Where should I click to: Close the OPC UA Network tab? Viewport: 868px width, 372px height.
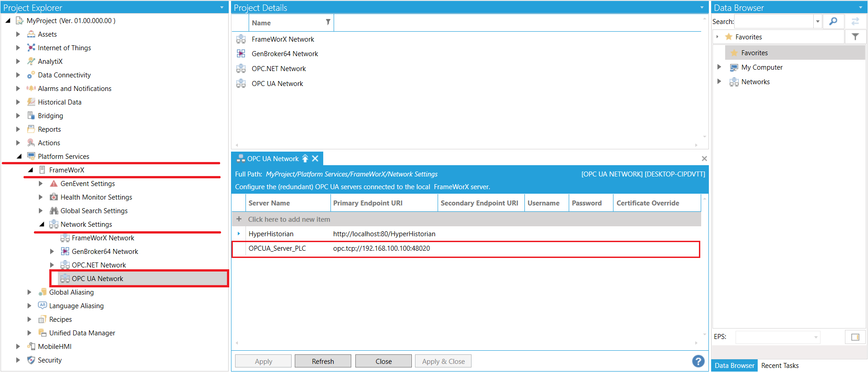click(x=315, y=158)
